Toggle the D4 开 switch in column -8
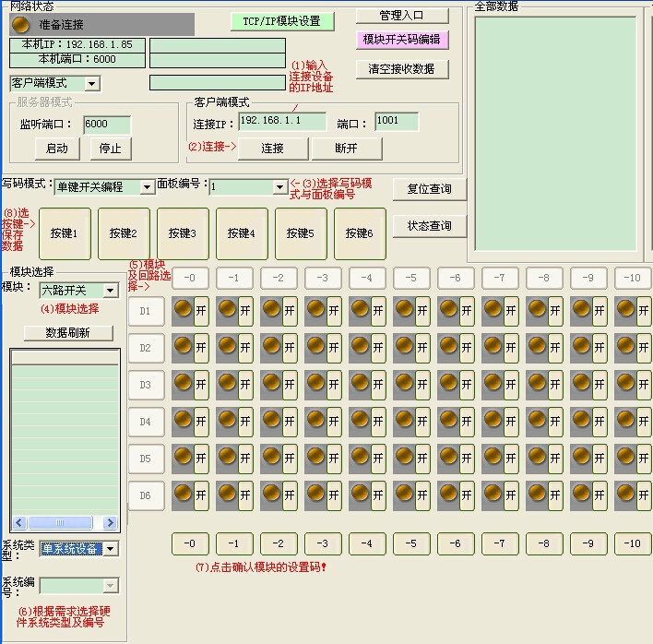The image size is (653, 644). pyautogui.click(x=555, y=422)
